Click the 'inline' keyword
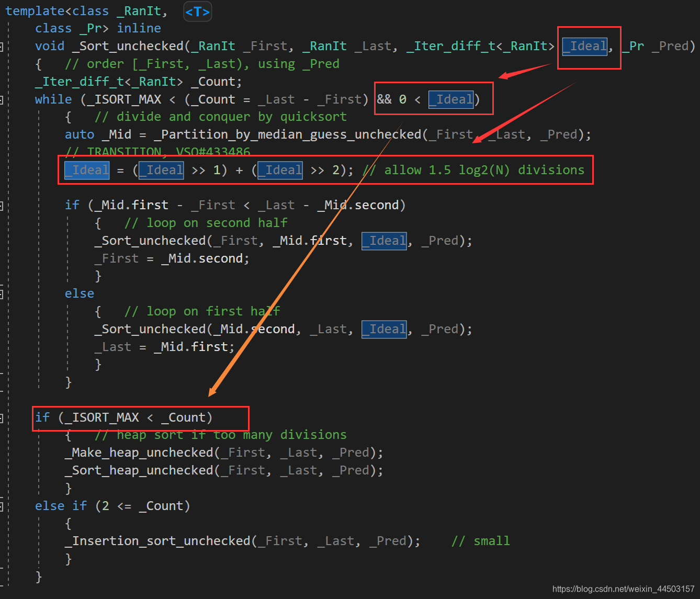The width and height of the screenshot is (700, 599). [x=139, y=28]
